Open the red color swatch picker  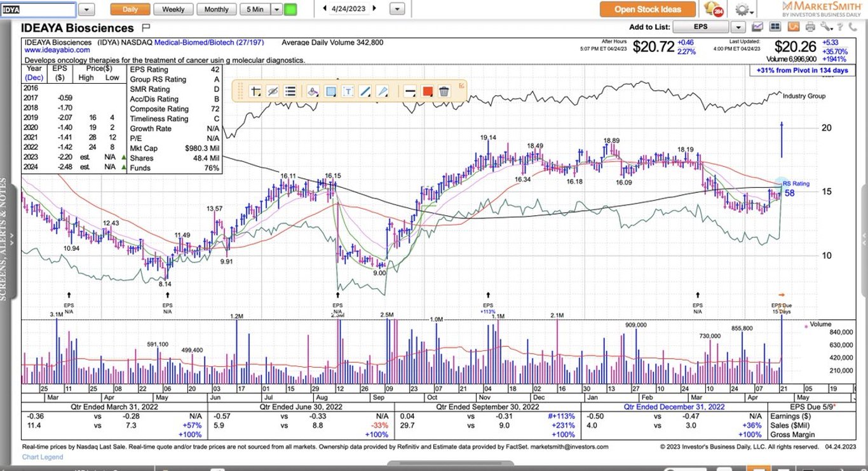click(x=427, y=91)
